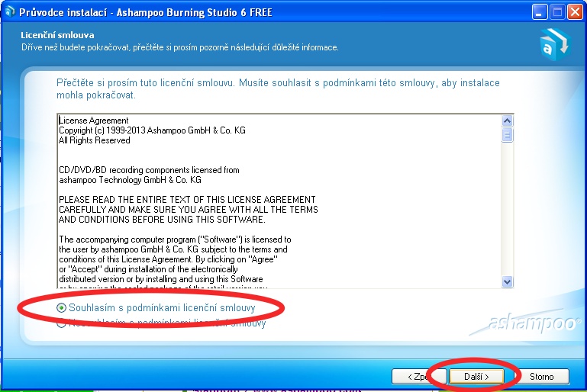Click the "PLEASE READ THE ENTIRE TEXT" license paragraph
The image size is (587, 392).
tap(187, 209)
